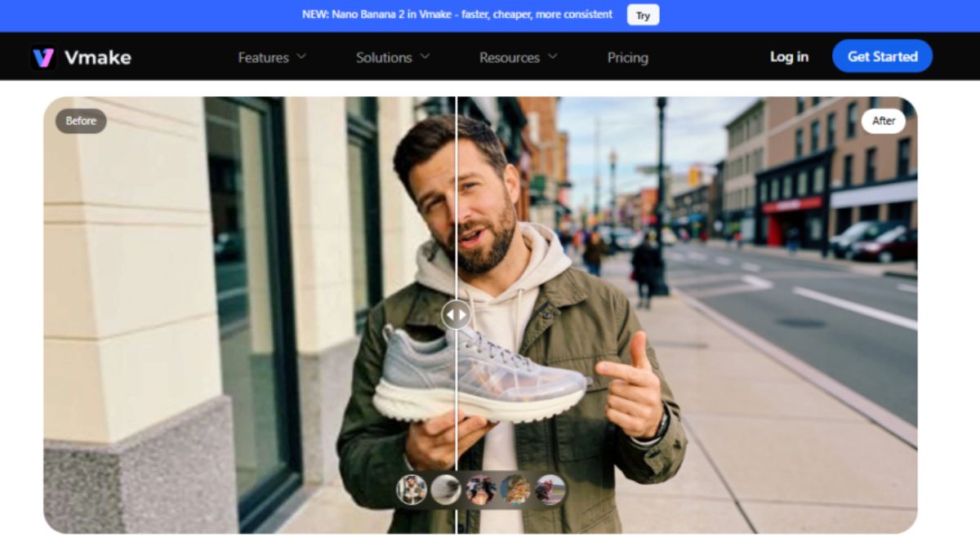Click the After label badge
Image resolution: width=980 pixels, height=551 pixels.
pyautogui.click(x=884, y=121)
